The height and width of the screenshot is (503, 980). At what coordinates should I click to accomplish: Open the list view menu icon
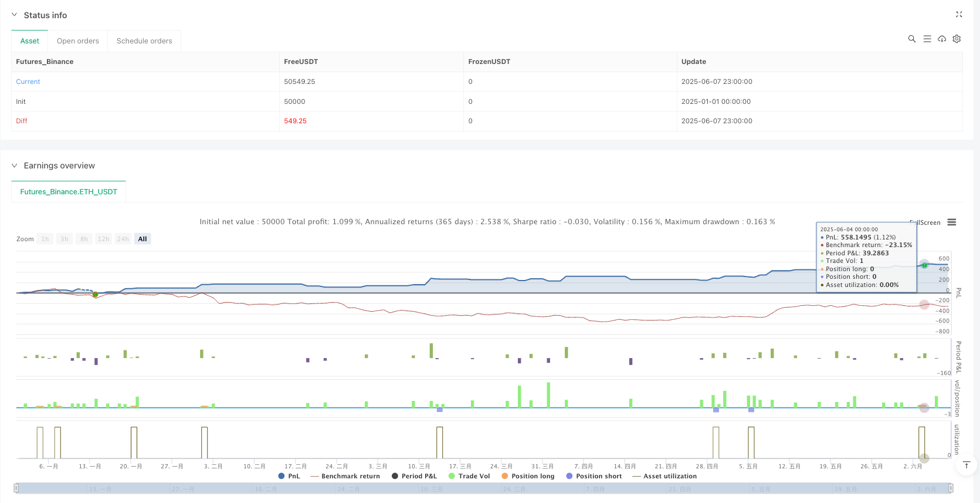tap(927, 39)
